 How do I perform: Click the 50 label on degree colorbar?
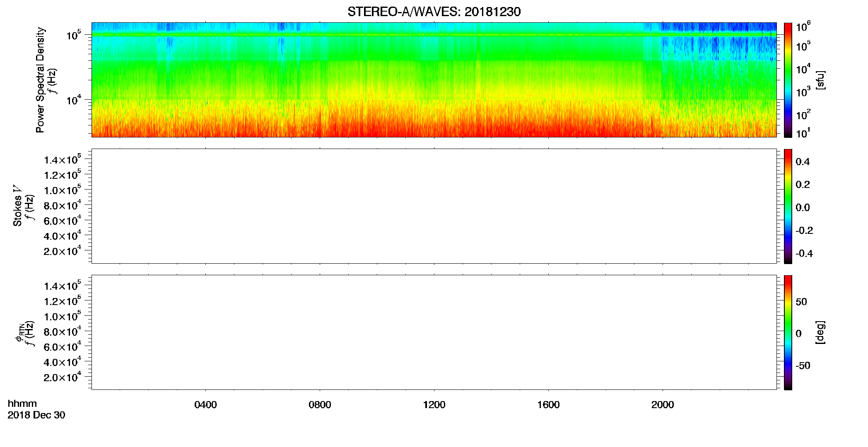click(801, 302)
